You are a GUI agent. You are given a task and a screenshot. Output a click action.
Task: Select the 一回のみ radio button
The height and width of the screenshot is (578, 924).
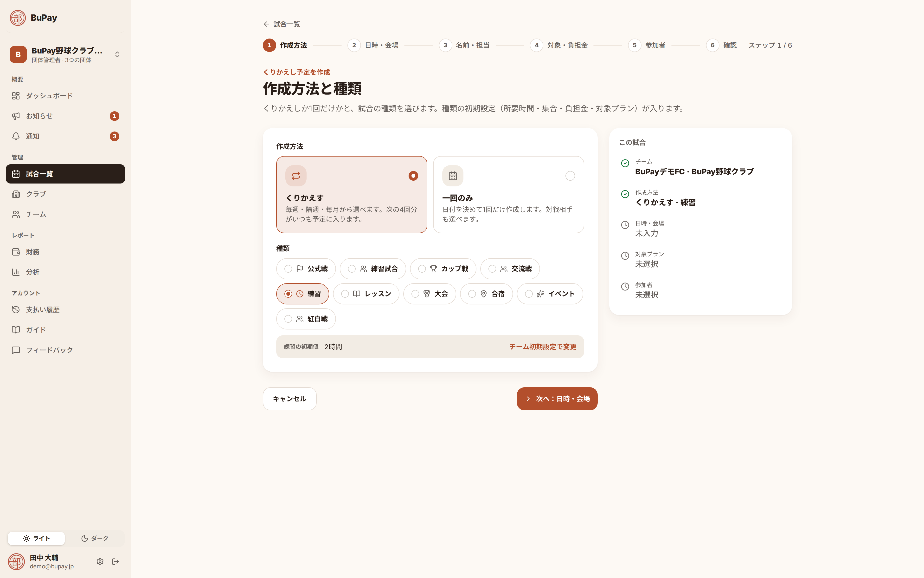click(570, 176)
